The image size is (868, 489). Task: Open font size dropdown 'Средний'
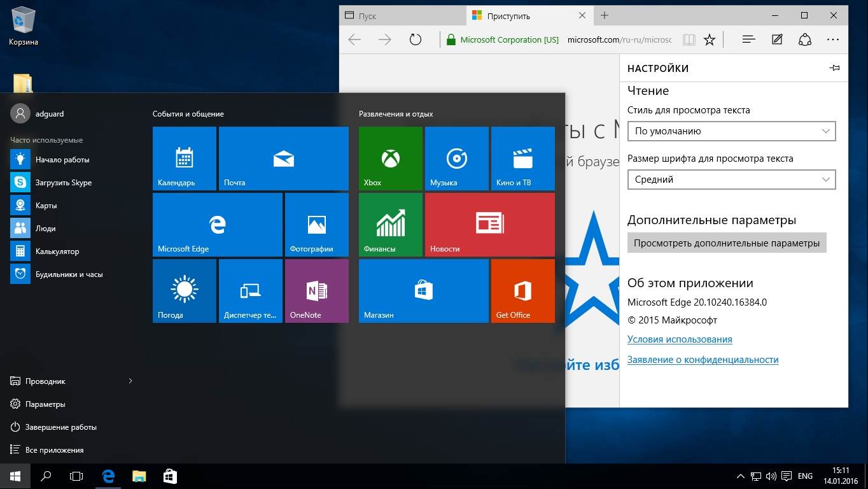(x=731, y=180)
